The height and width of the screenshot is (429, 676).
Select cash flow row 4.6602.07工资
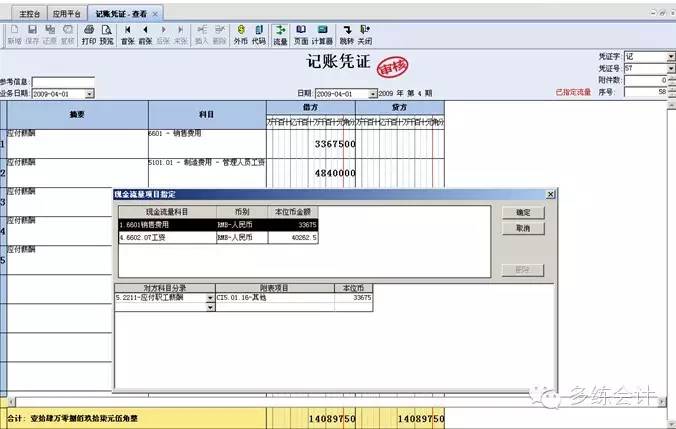pyautogui.click(x=219, y=238)
